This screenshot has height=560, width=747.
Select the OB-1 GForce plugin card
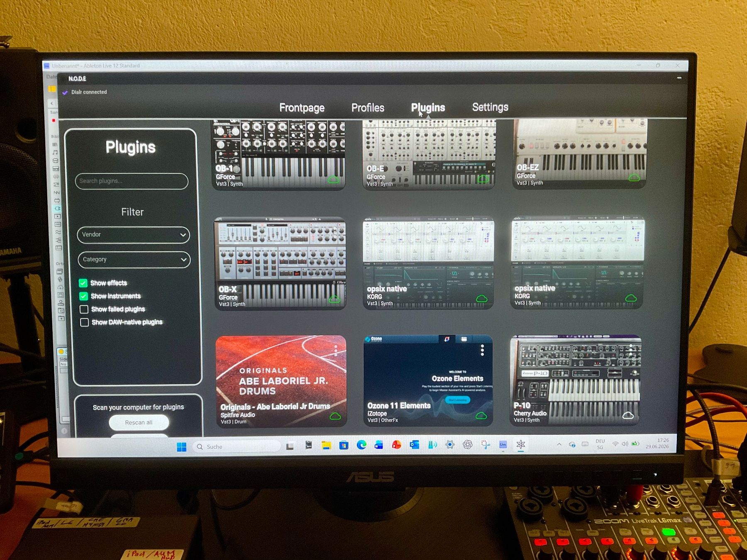click(279, 155)
